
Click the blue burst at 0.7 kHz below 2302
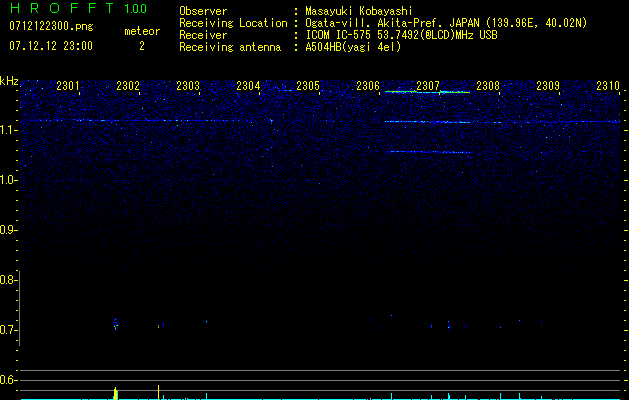[116, 324]
